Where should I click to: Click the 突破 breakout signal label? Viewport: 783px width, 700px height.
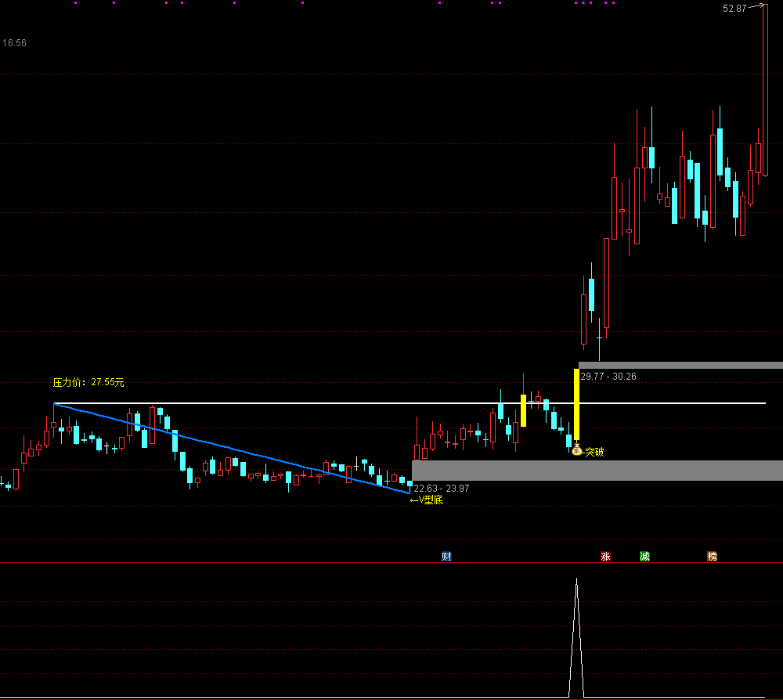(x=594, y=452)
